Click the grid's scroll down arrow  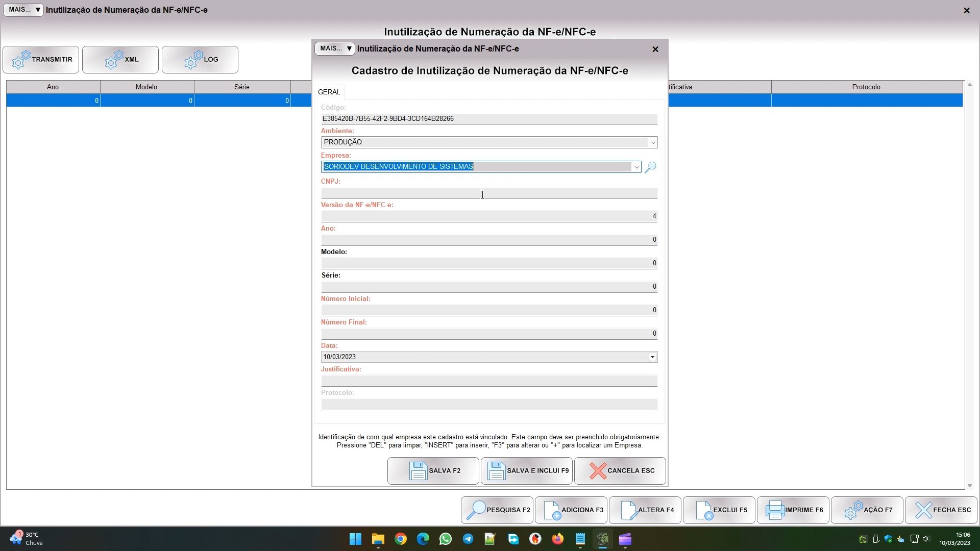click(x=970, y=486)
